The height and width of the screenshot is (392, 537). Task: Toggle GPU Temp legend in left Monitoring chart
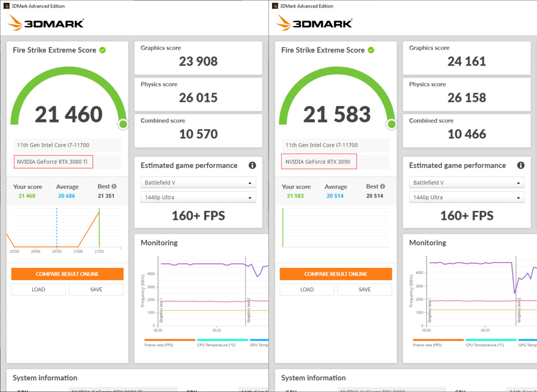pos(259,342)
